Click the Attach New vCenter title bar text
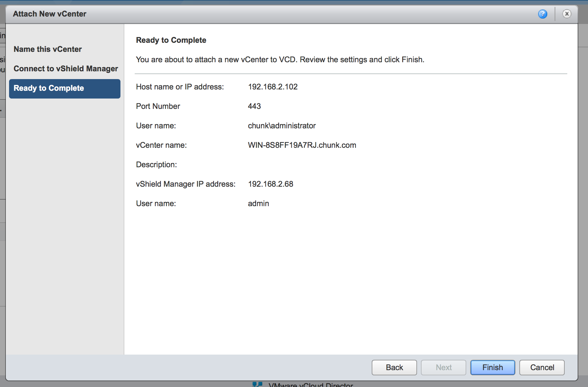588x387 pixels. pyautogui.click(x=50, y=14)
